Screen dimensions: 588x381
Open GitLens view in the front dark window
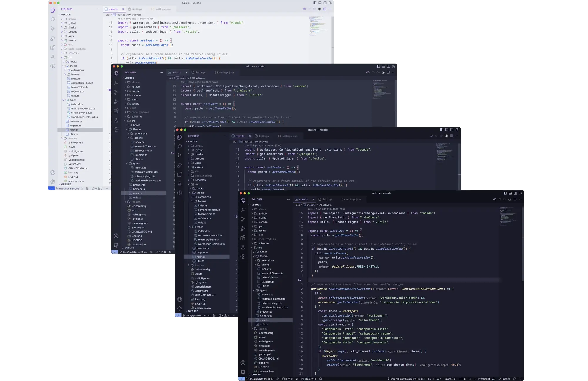[243, 256]
